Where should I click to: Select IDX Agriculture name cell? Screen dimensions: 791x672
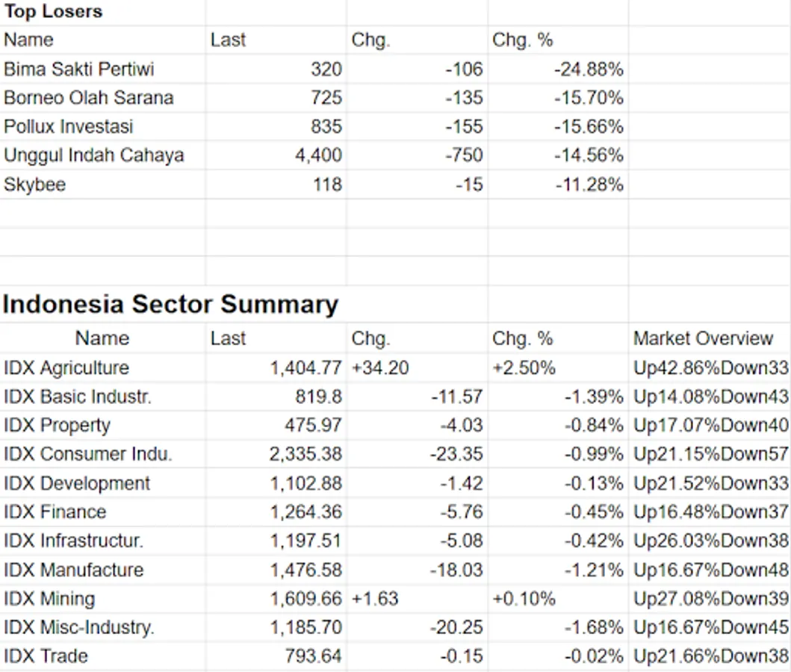tap(66, 368)
